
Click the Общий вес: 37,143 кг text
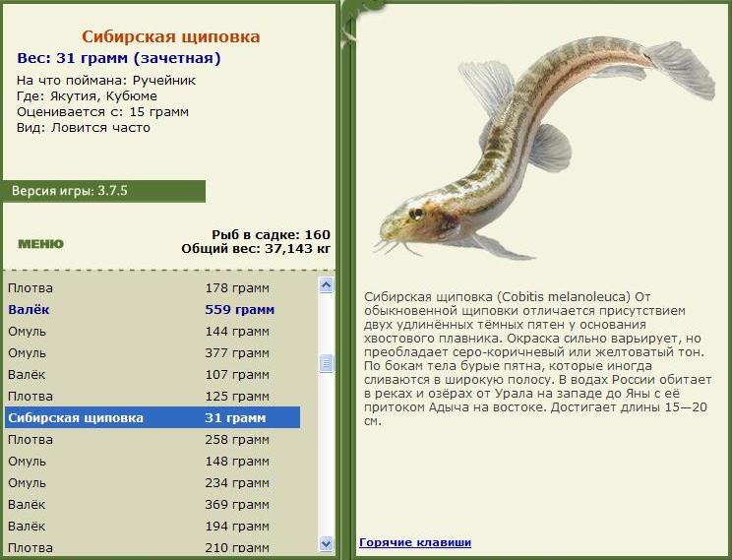tap(256, 248)
